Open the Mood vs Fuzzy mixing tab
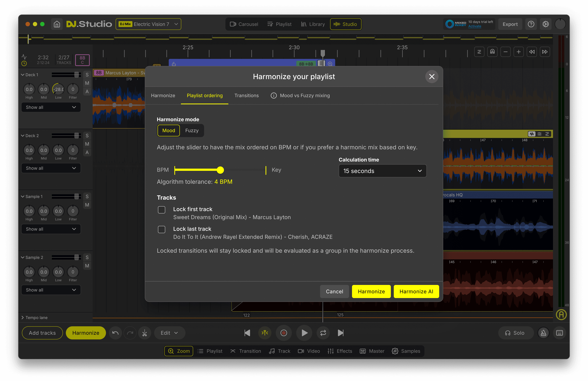 pyautogui.click(x=300, y=96)
